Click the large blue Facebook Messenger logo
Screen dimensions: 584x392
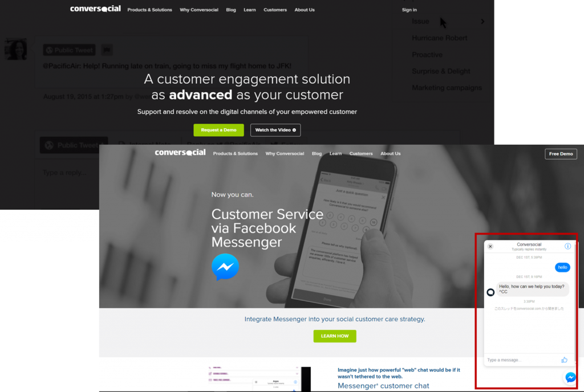click(x=225, y=267)
